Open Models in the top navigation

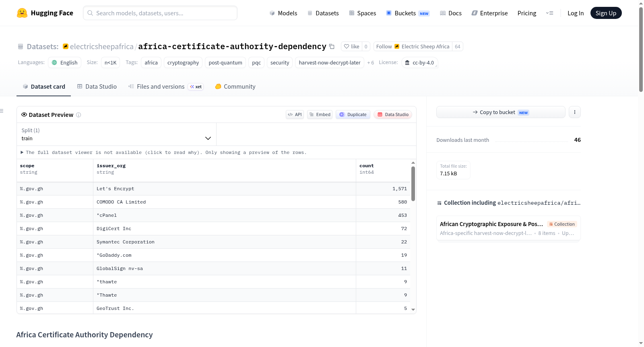click(x=283, y=13)
